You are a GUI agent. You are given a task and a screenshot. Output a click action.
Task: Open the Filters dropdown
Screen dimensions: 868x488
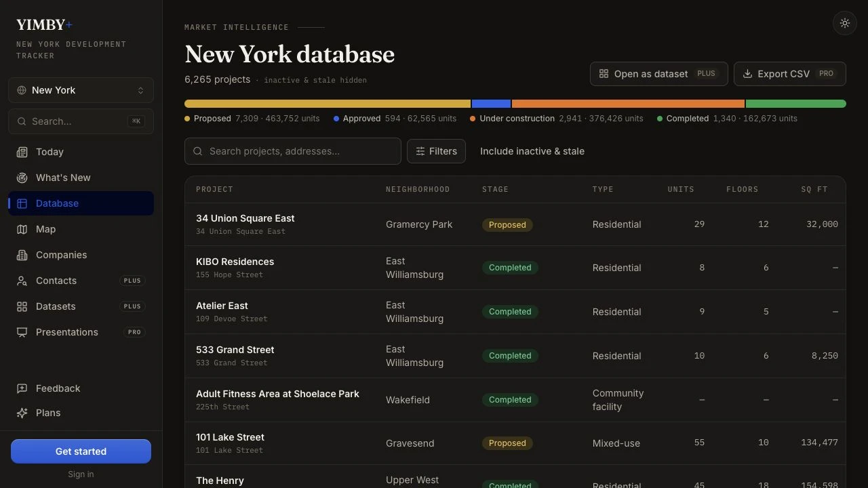(x=436, y=151)
